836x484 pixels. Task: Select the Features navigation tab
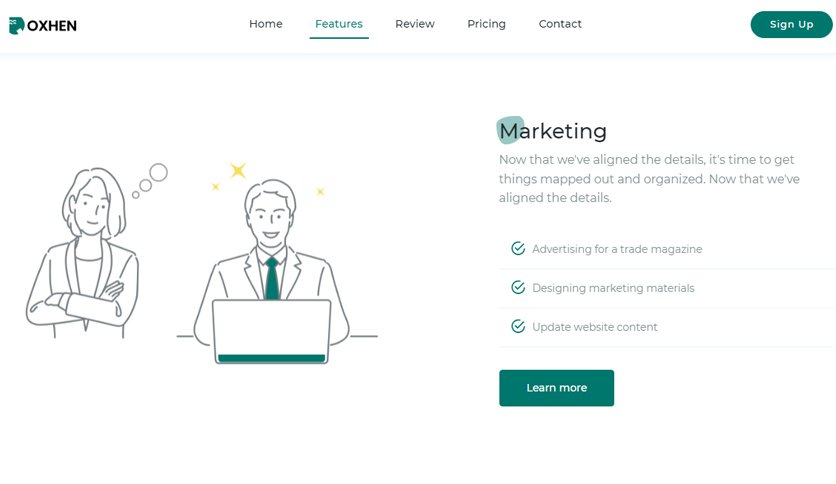pos(339,24)
